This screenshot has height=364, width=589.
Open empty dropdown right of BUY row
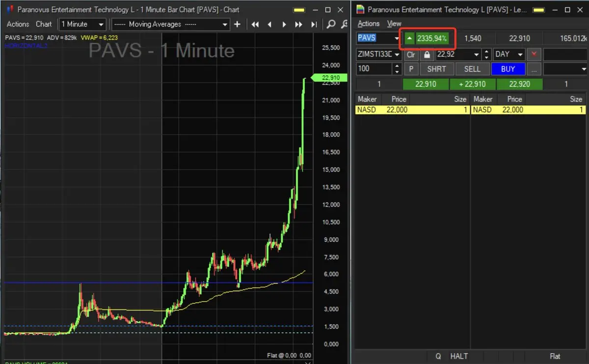(565, 69)
